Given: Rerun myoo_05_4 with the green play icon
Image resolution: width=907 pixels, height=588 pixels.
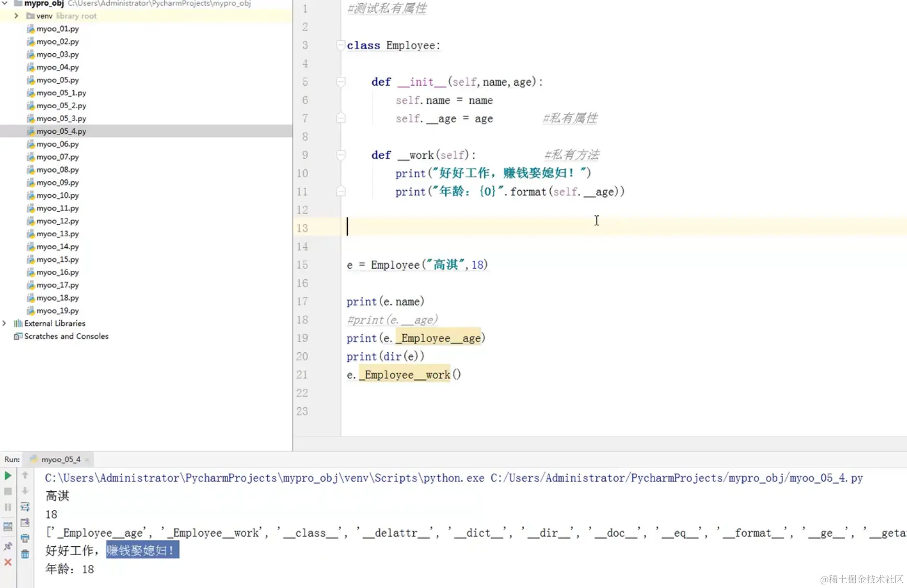Looking at the screenshot, I should (8, 476).
